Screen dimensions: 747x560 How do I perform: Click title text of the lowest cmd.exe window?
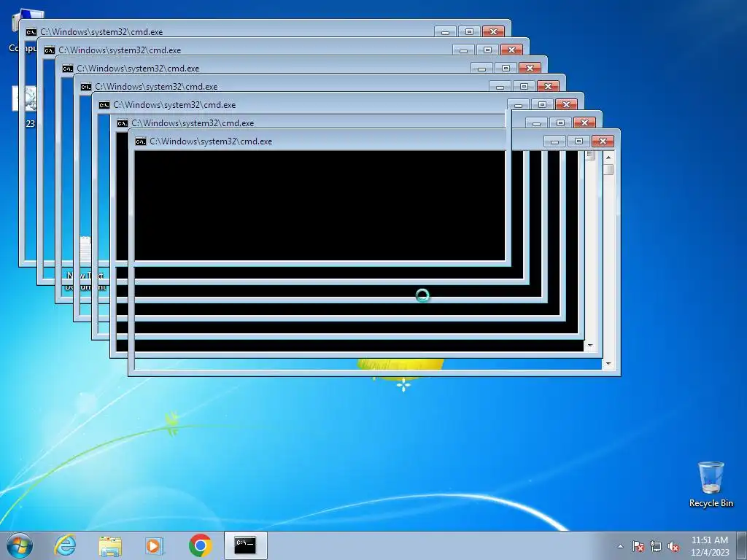pyautogui.click(x=211, y=141)
